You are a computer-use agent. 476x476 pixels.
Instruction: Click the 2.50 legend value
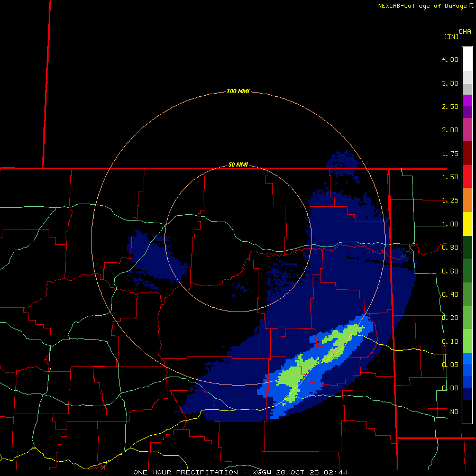click(450, 106)
